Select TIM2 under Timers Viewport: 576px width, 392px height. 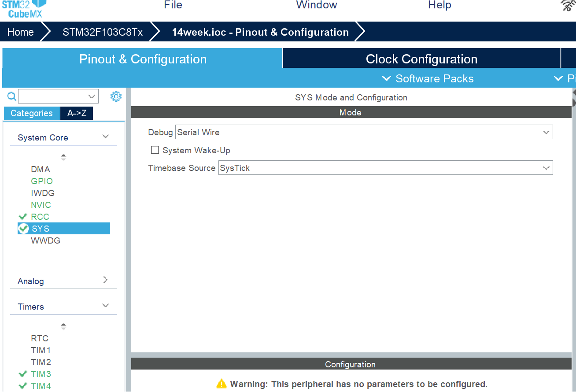tap(41, 362)
